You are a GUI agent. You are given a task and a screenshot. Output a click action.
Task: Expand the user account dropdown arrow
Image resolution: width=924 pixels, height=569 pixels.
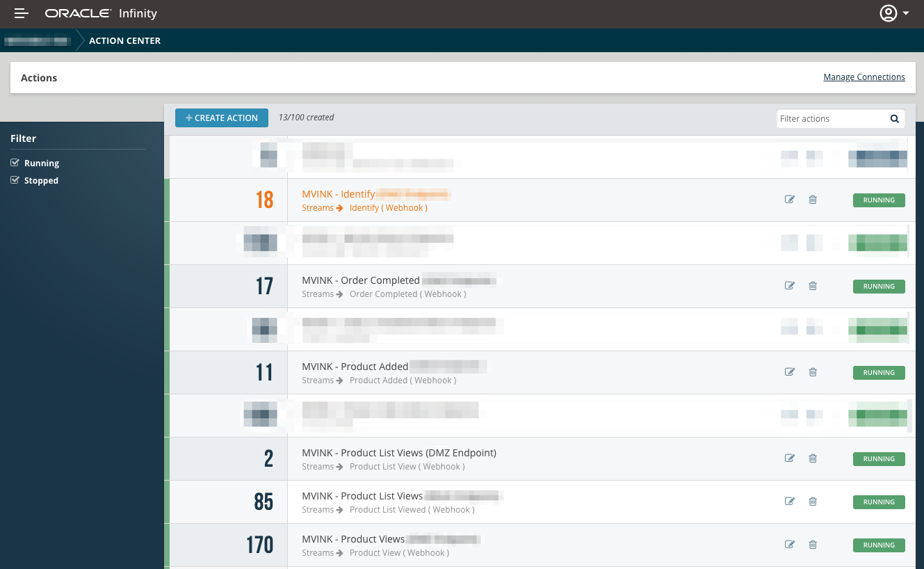coord(906,14)
